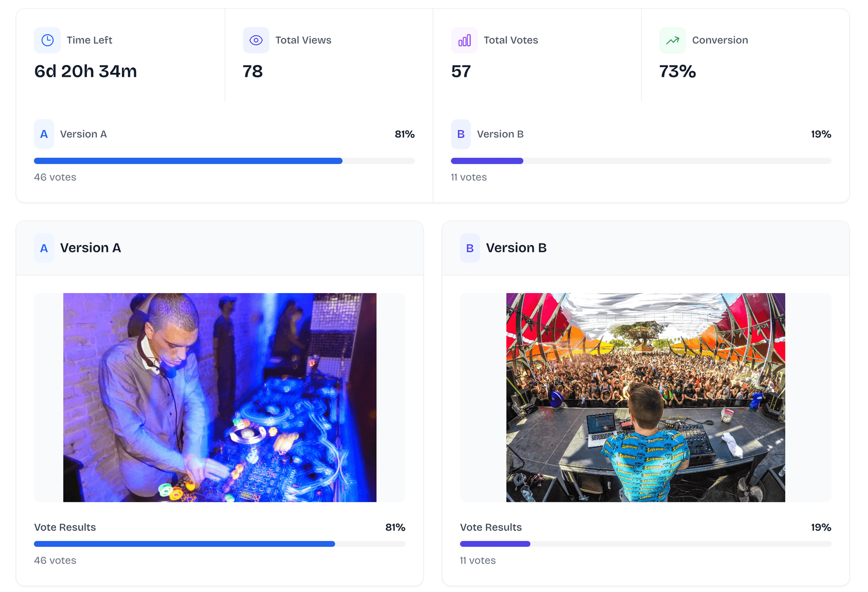Click the Total Views value 78
868x592 pixels.
pyautogui.click(x=253, y=71)
